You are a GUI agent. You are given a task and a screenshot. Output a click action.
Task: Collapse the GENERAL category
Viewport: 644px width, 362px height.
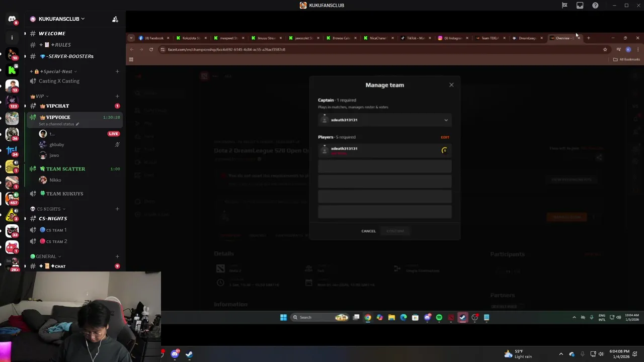46,256
